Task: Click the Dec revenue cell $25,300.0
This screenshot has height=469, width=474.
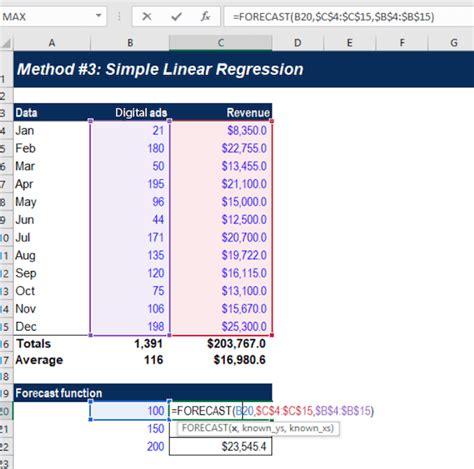Action: coord(221,327)
